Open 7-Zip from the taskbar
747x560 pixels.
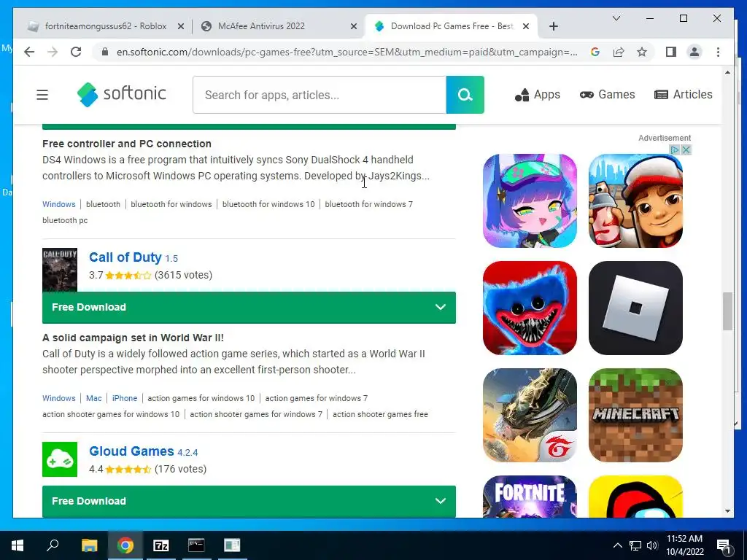coord(161,545)
